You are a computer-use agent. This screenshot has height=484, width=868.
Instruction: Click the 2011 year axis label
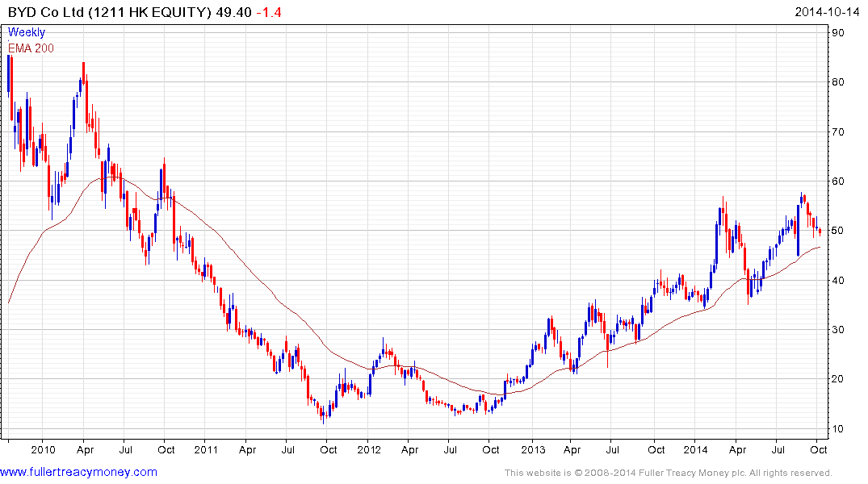click(206, 449)
